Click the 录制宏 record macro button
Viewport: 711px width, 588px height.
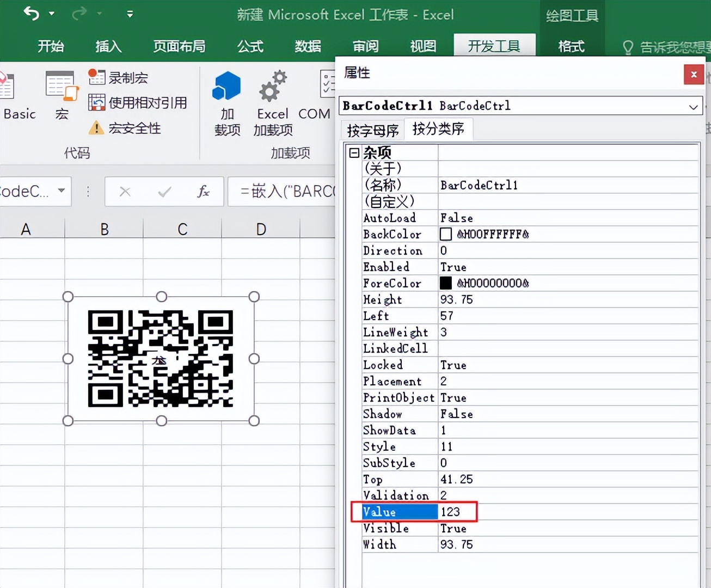[x=118, y=77]
